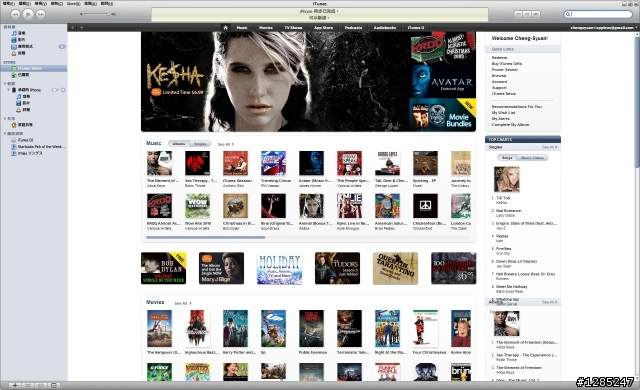Click the Complete My Album link

point(510,124)
